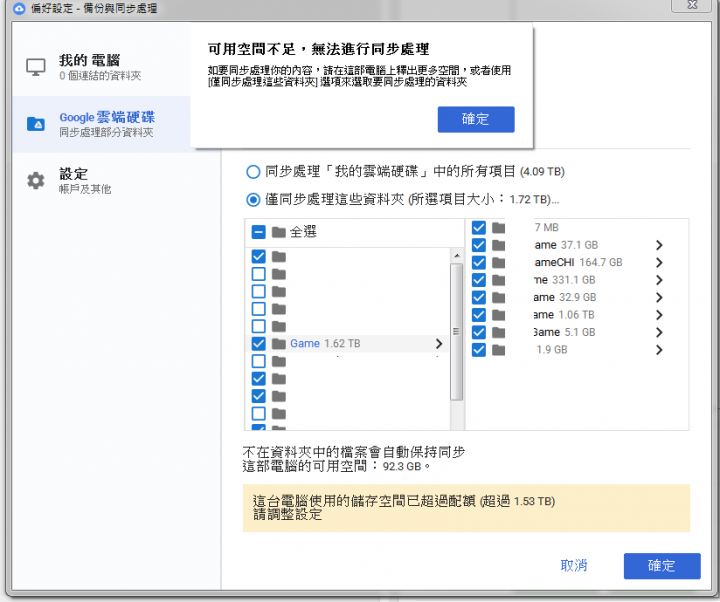Expand the 37.1 GB subfolder chevron
The width and height of the screenshot is (720, 602).
click(x=659, y=245)
